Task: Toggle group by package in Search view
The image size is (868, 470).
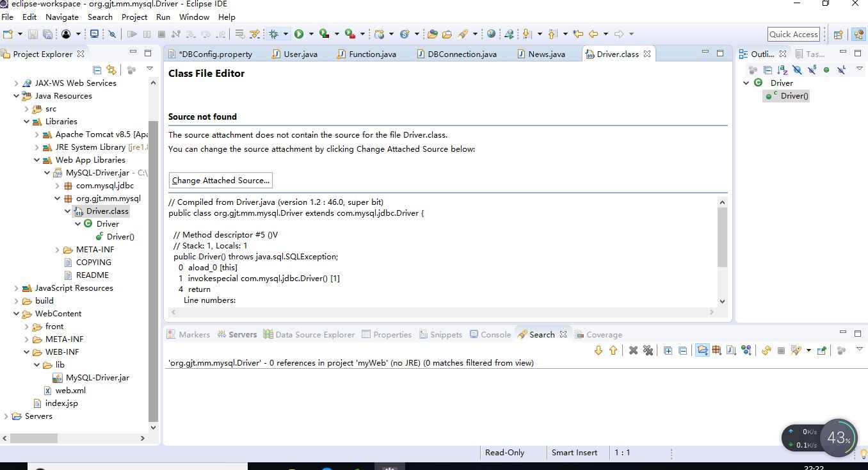Action: [x=717, y=350]
